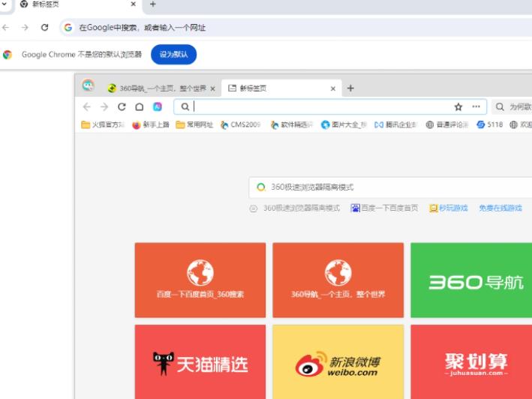
Task: Go forward in 360 browser
Action: [x=104, y=107]
